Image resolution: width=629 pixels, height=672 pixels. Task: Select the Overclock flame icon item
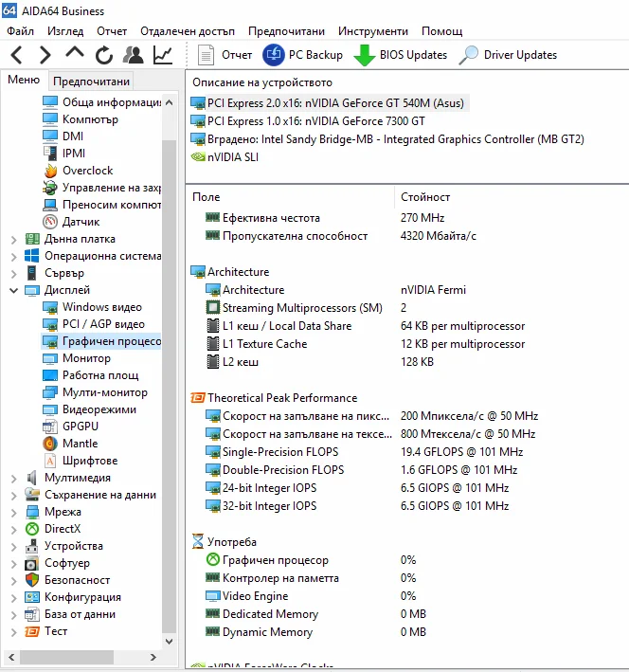pos(50,171)
